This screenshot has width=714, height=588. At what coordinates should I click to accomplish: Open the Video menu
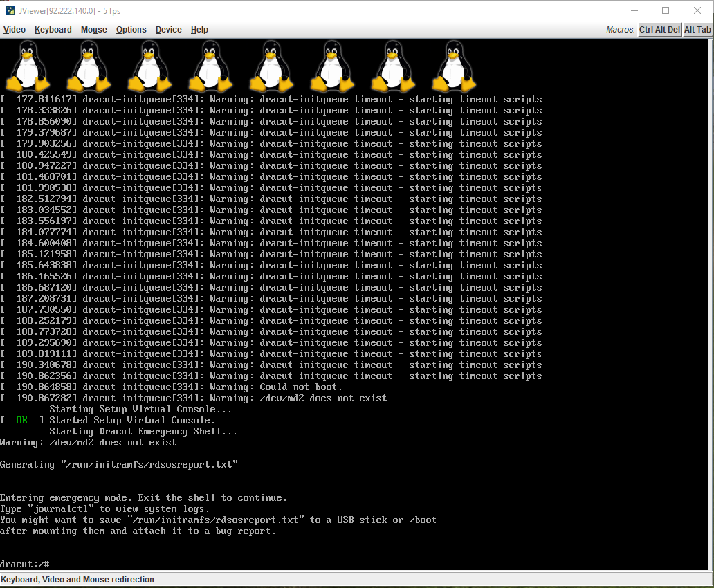pos(15,30)
